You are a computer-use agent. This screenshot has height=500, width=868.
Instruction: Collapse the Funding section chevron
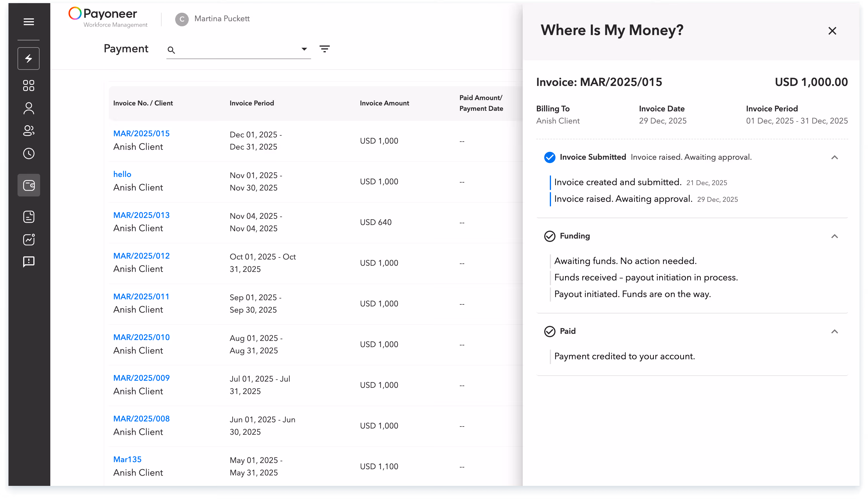[x=834, y=236]
